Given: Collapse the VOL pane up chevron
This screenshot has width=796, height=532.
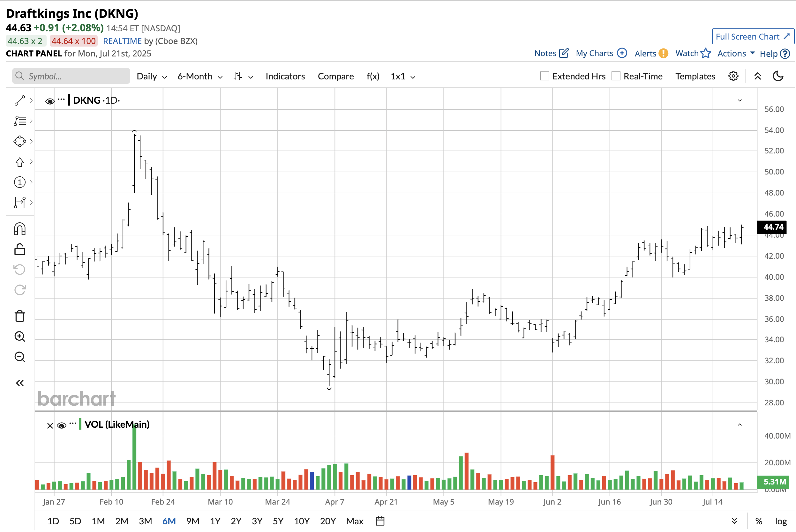Looking at the screenshot, I should (x=740, y=425).
